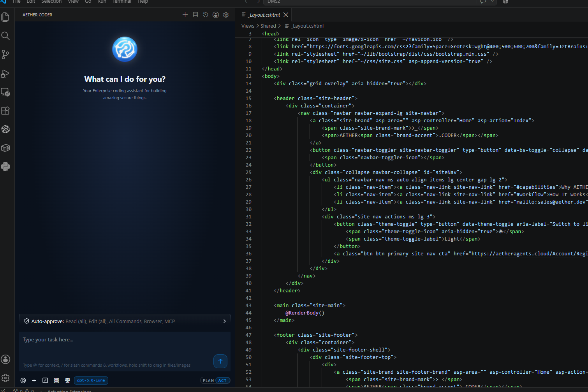Click line number 31 in the gutter

248,217
